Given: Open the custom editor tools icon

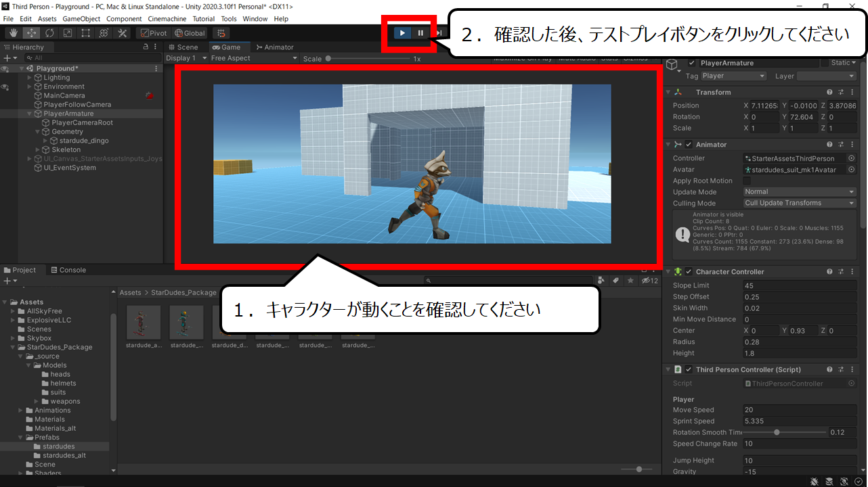Looking at the screenshot, I should pos(123,33).
